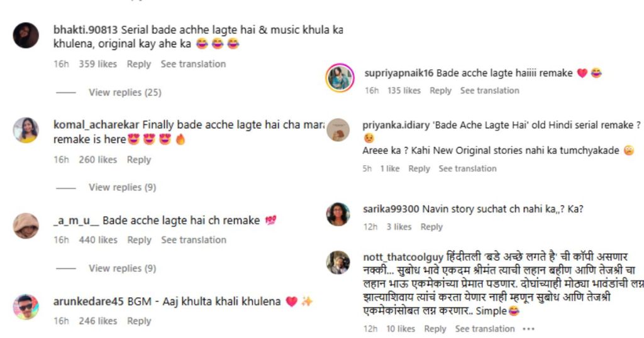Click the sarika99300 username

391,209
